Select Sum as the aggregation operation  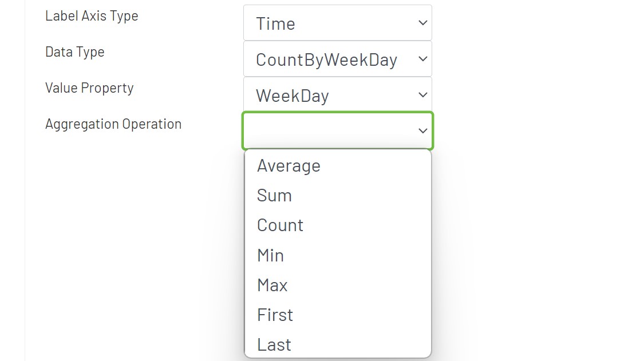[x=275, y=195]
